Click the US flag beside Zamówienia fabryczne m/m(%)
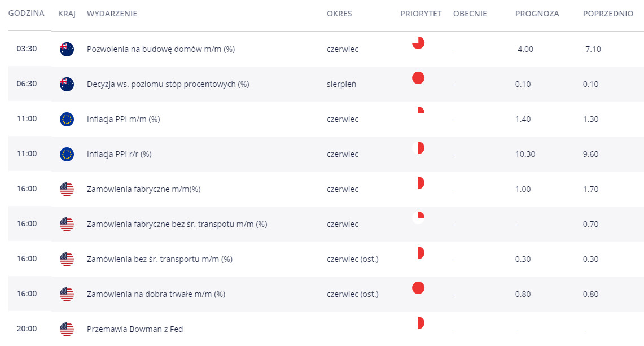Viewport: 644px width, 346px height. [67, 189]
